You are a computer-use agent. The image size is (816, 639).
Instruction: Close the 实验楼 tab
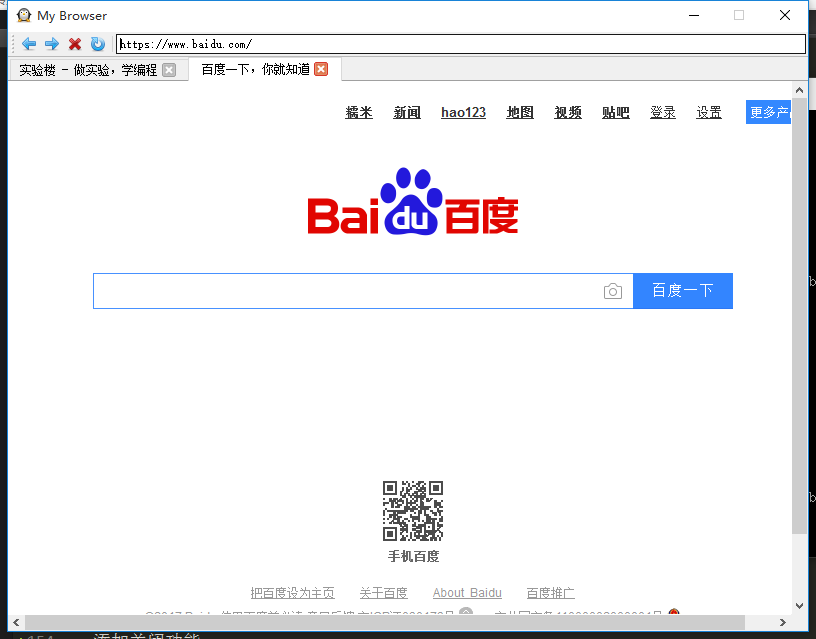[x=169, y=70]
